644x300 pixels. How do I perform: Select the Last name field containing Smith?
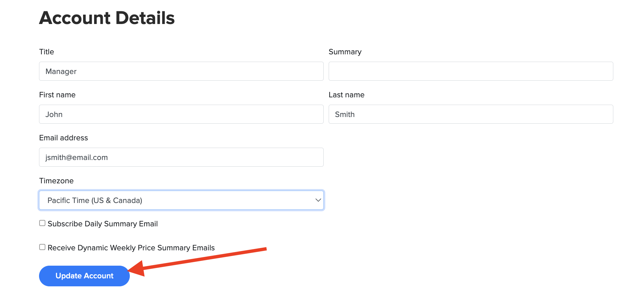[x=470, y=114]
